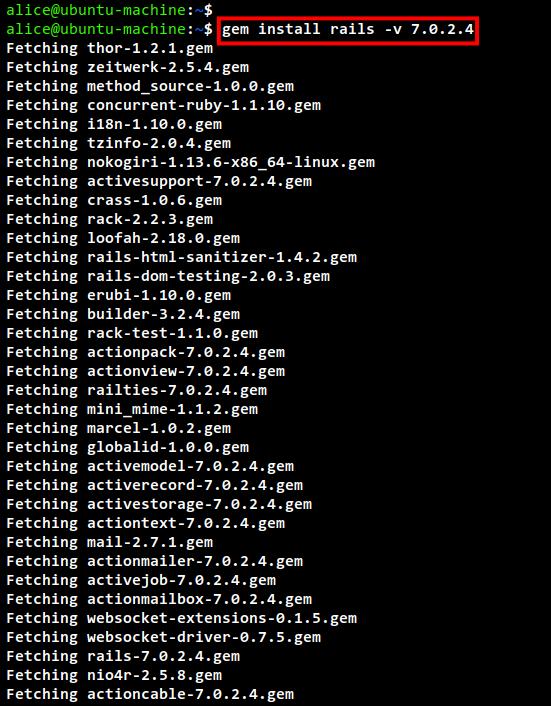The height and width of the screenshot is (706, 551).
Task: Click the final actioncable-7.0.2.4.gem line
Action: (x=150, y=694)
